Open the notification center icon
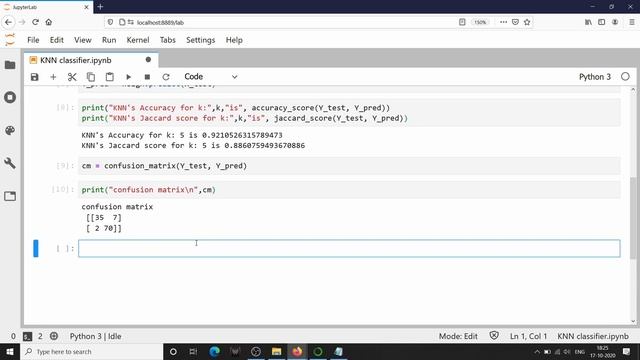 (627, 351)
